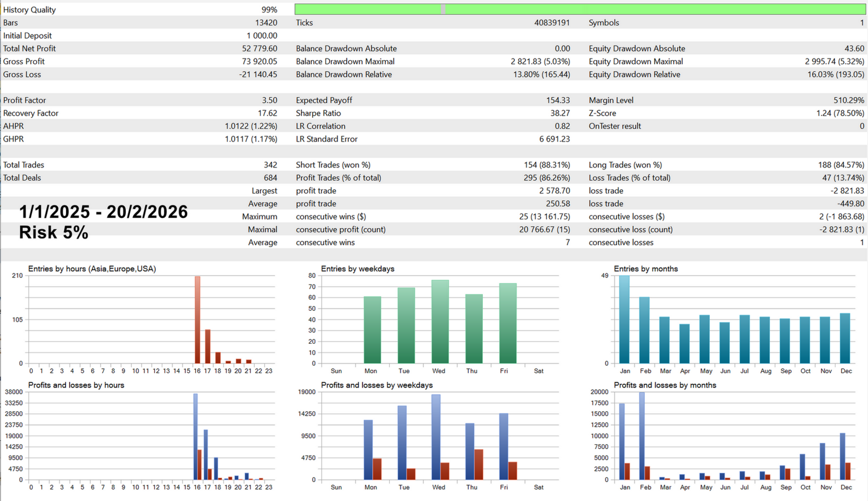This screenshot has height=501, width=868.
Task: Click Wed bar in Entries by weekdays
Action: coord(440,322)
